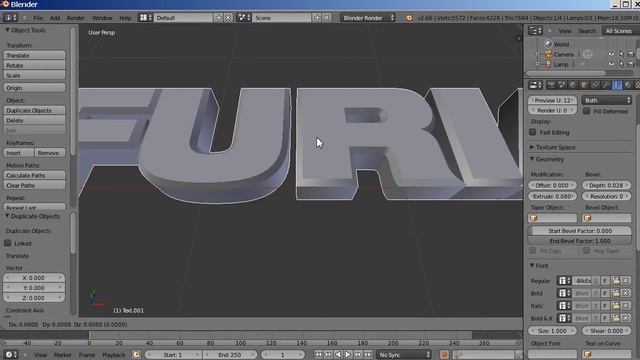Open the Help menu

click(x=125, y=18)
